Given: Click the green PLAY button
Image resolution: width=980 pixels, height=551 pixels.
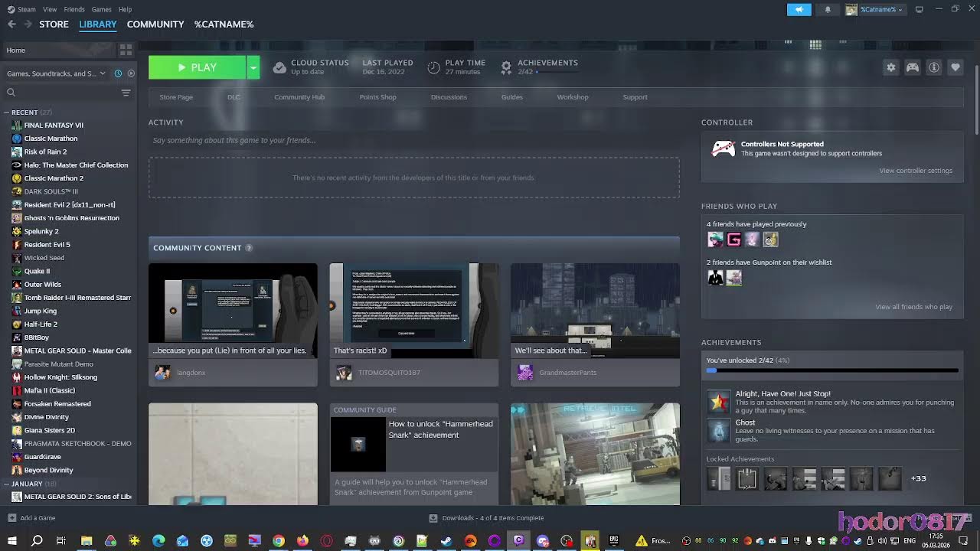Looking at the screenshot, I should (197, 67).
